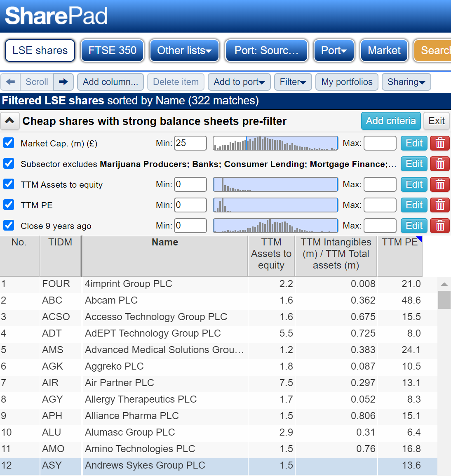This screenshot has width=451, height=476.
Task: Click the TTM Assets to equity column header
Action: (271, 256)
